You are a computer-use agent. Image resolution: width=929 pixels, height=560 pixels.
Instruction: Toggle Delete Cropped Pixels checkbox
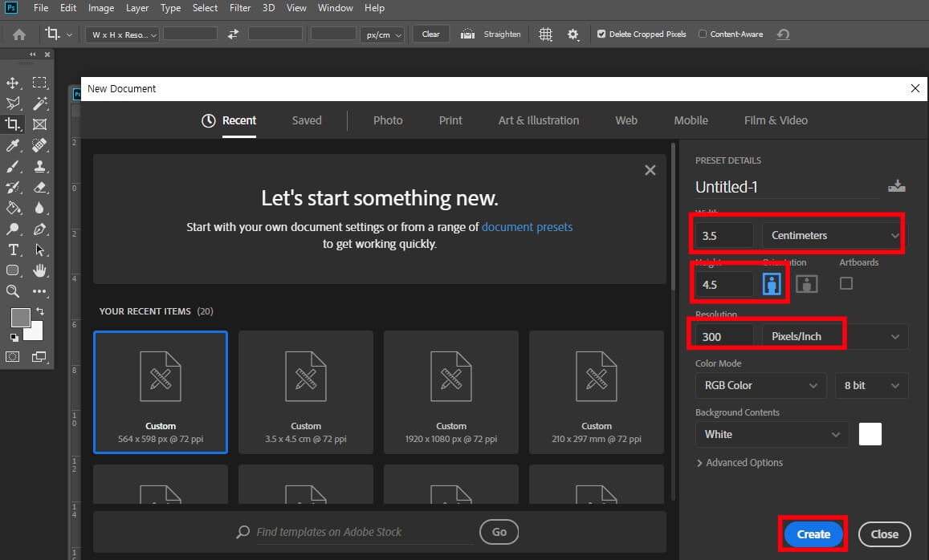click(x=601, y=34)
